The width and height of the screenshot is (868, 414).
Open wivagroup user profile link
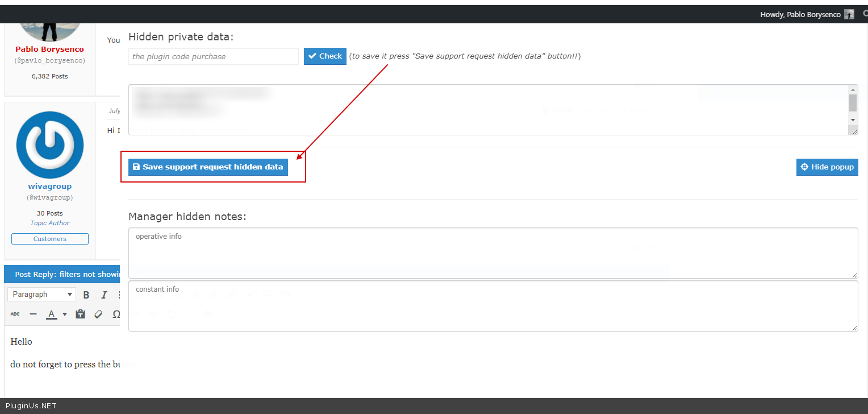[50, 187]
